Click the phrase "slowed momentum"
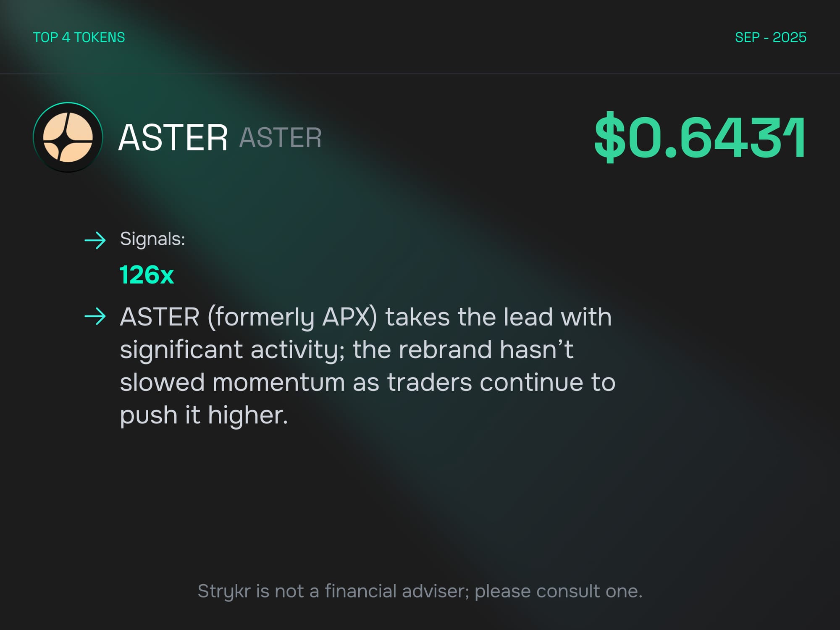 232,382
